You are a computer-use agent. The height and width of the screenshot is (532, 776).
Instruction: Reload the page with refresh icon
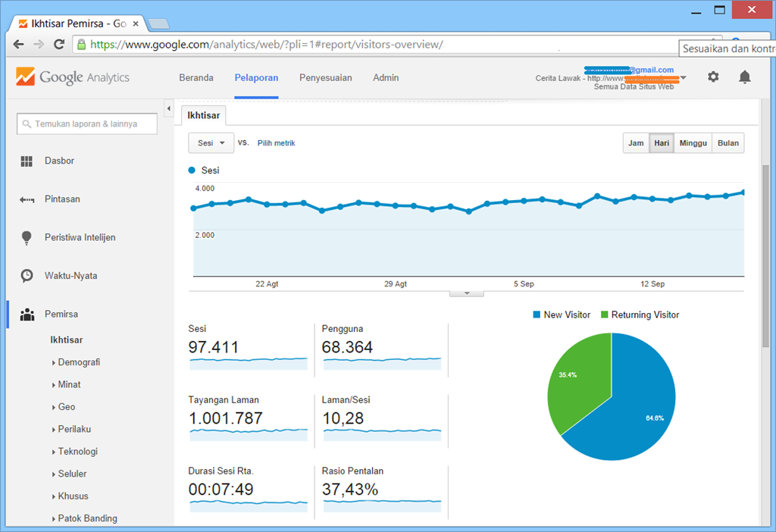[59, 44]
